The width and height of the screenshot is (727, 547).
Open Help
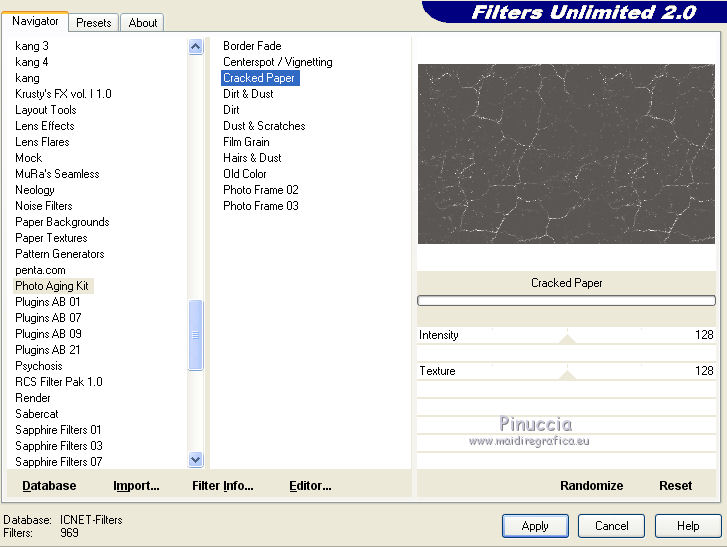tap(688, 526)
